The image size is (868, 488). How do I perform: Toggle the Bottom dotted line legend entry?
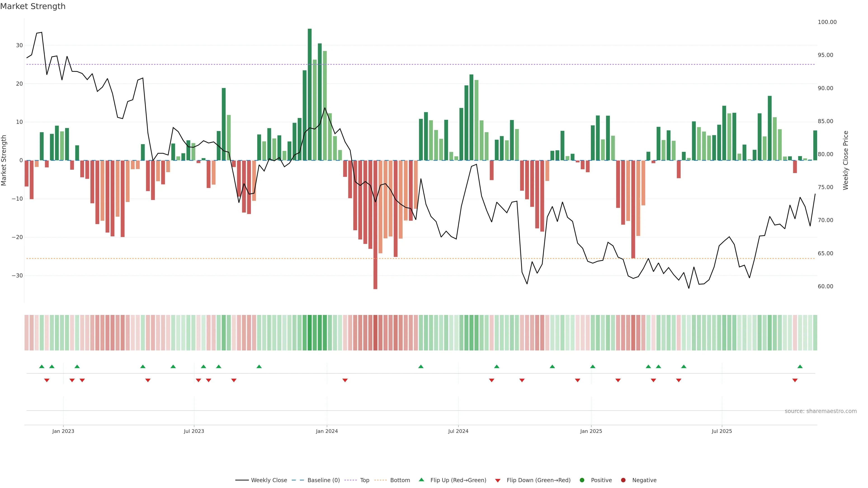(x=400, y=480)
